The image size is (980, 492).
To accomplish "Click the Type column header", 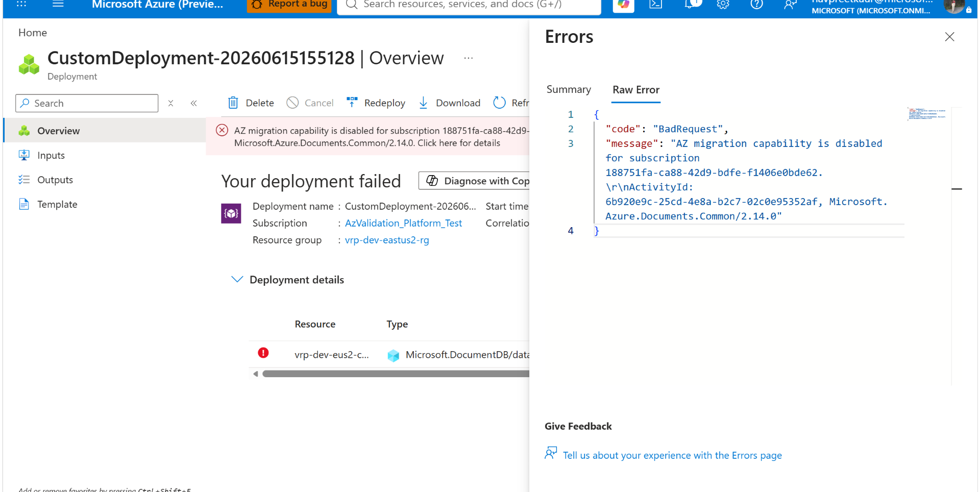I will [x=397, y=324].
